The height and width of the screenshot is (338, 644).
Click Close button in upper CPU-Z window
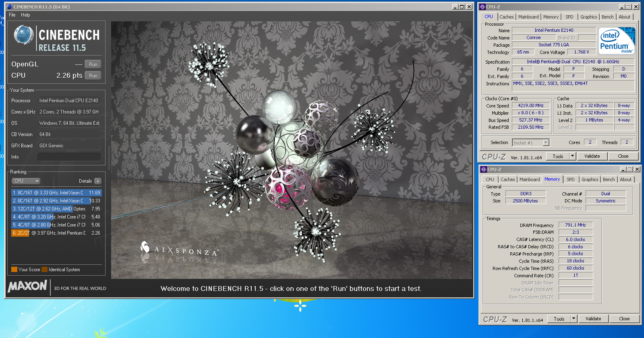pyautogui.click(x=623, y=157)
